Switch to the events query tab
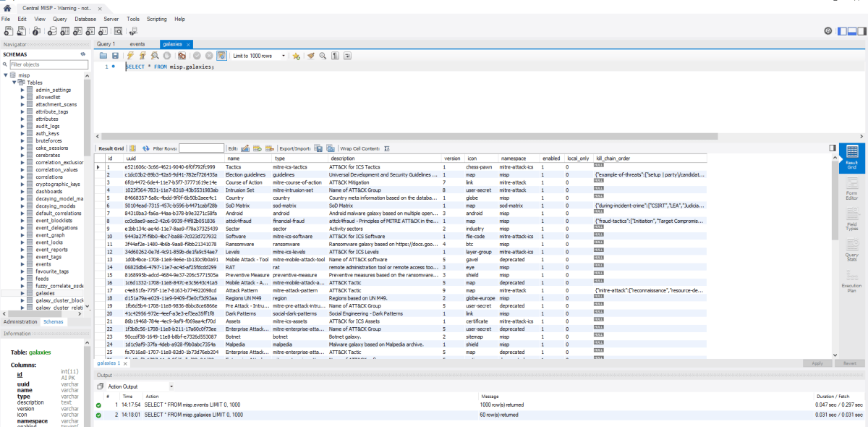 click(137, 43)
